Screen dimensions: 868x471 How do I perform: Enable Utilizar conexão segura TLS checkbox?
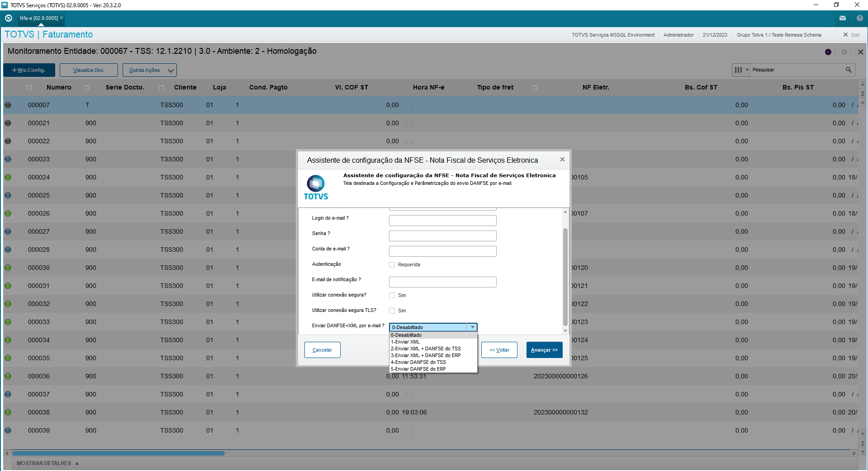(392, 311)
